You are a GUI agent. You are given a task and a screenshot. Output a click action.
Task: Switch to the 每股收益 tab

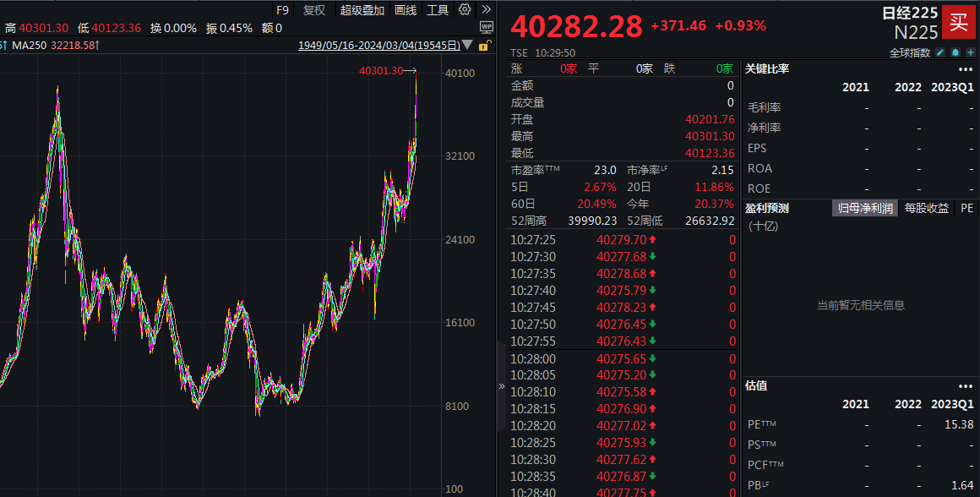click(x=926, y=208)
